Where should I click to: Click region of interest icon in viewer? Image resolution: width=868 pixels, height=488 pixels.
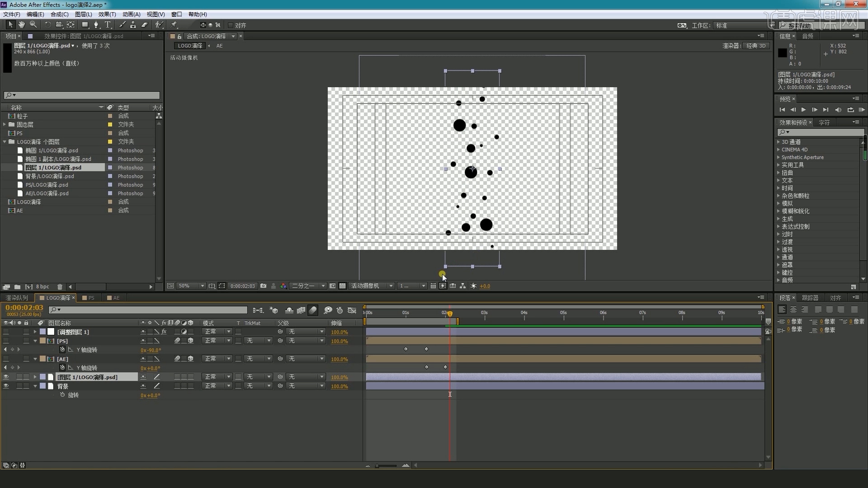pos(222,286)
